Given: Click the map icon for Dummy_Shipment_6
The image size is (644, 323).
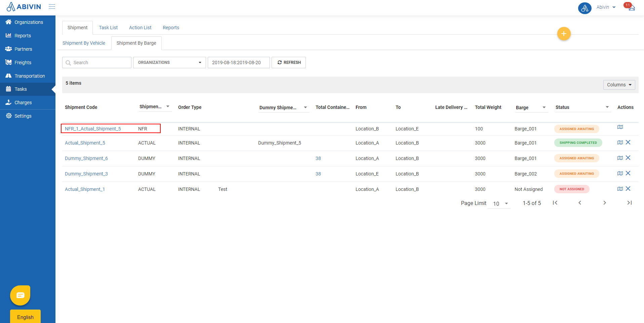Looking at the screenshot, I should [x=620, y=158].
